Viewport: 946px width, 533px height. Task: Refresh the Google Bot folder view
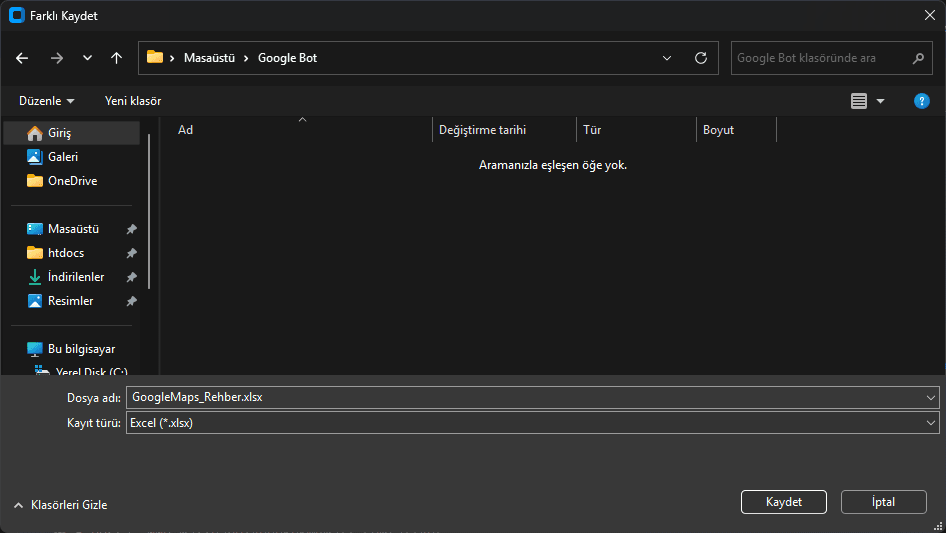point(701,58)
